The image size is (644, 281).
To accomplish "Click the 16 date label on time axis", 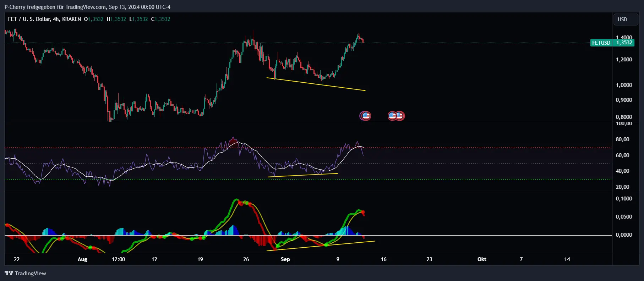I will (384, 259).
